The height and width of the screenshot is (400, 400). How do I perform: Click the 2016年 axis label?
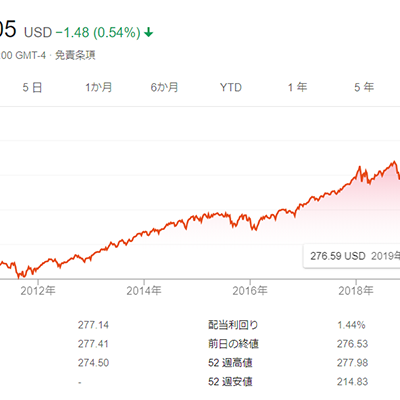[250, 291]
